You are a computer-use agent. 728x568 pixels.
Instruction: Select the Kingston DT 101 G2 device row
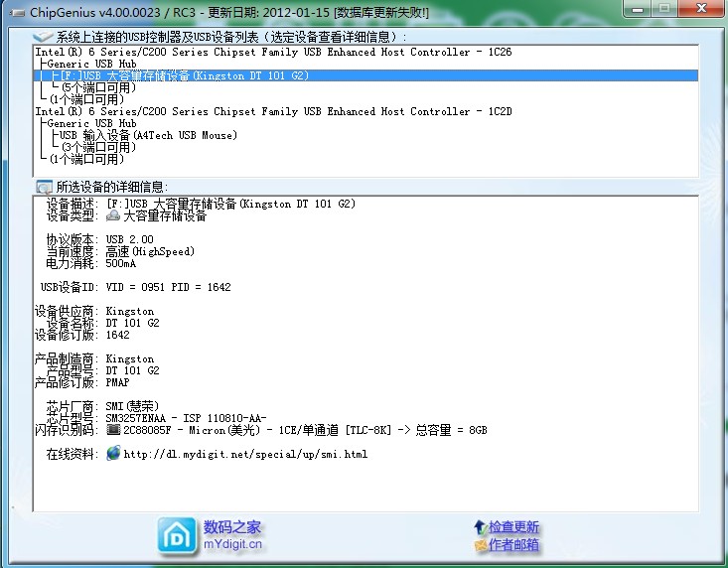pyautogui.click(x=365, y=75)
